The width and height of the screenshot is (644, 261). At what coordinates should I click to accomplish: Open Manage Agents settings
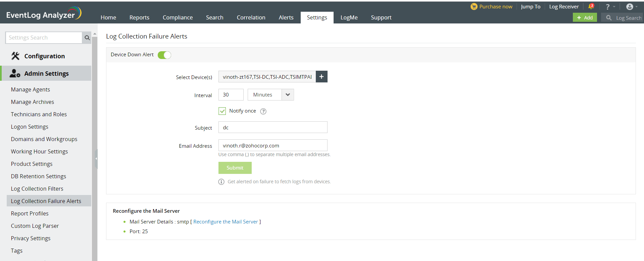tap(31, 89)
